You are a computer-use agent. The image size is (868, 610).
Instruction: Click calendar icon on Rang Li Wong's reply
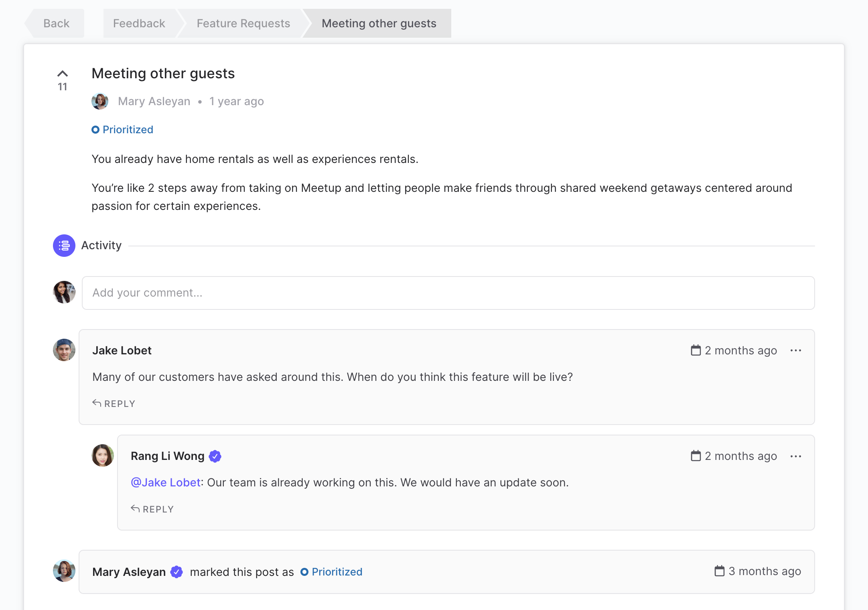(x=696, y=455)
